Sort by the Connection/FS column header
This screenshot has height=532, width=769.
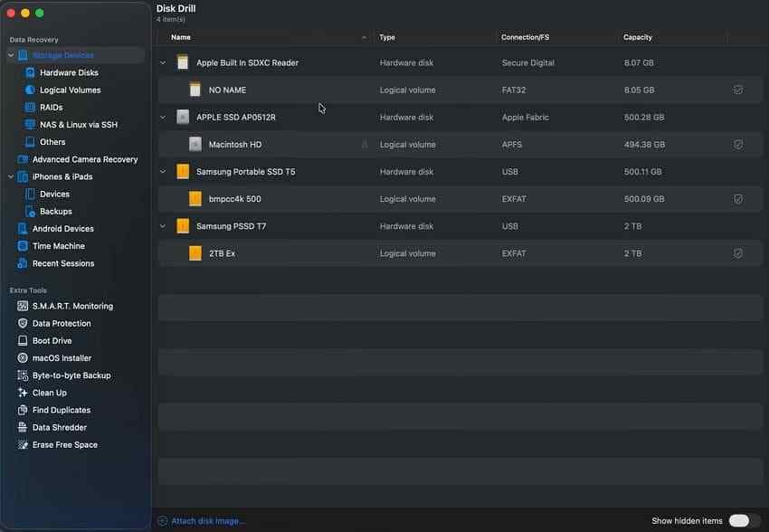click(526, 37)
